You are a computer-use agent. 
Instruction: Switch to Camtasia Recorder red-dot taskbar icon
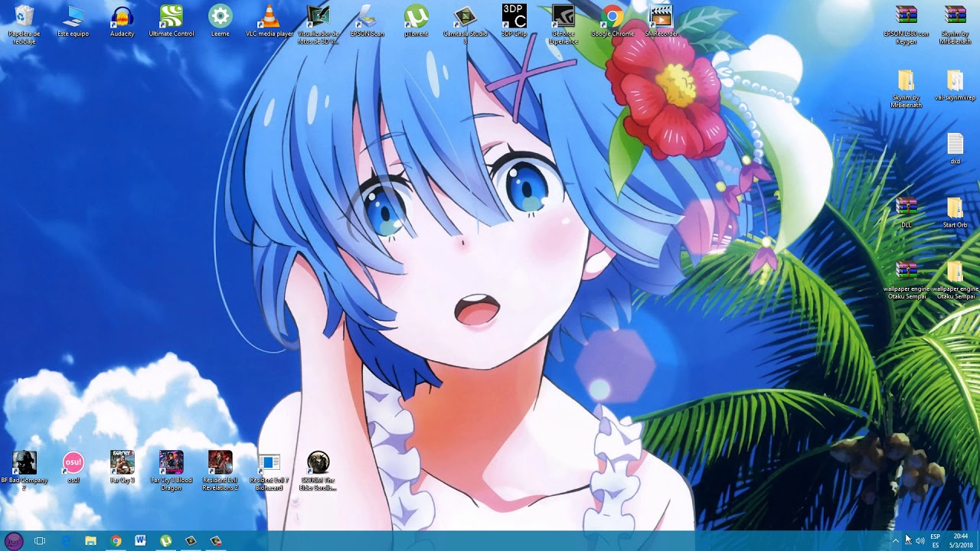click(216, 541)
